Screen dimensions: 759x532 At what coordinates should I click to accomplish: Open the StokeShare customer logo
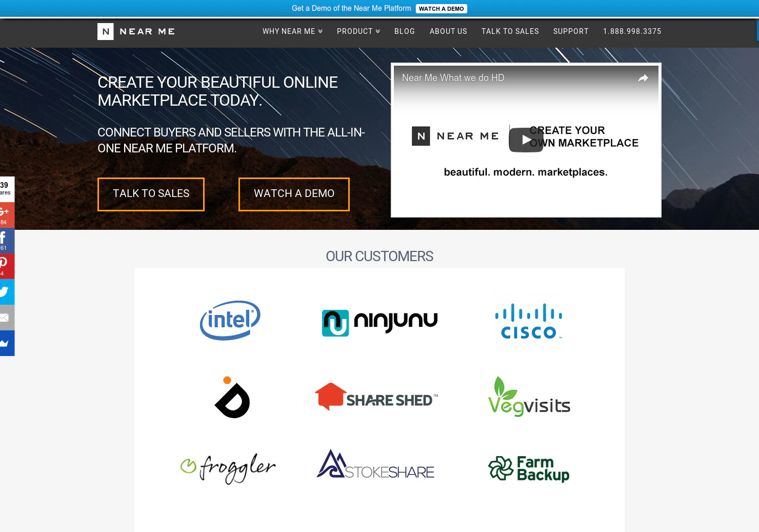375,464
